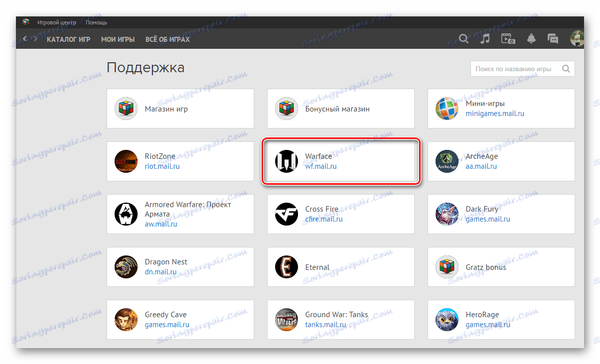Select the Armored Warfare: Проект Армата title

[x=188, y=209]
